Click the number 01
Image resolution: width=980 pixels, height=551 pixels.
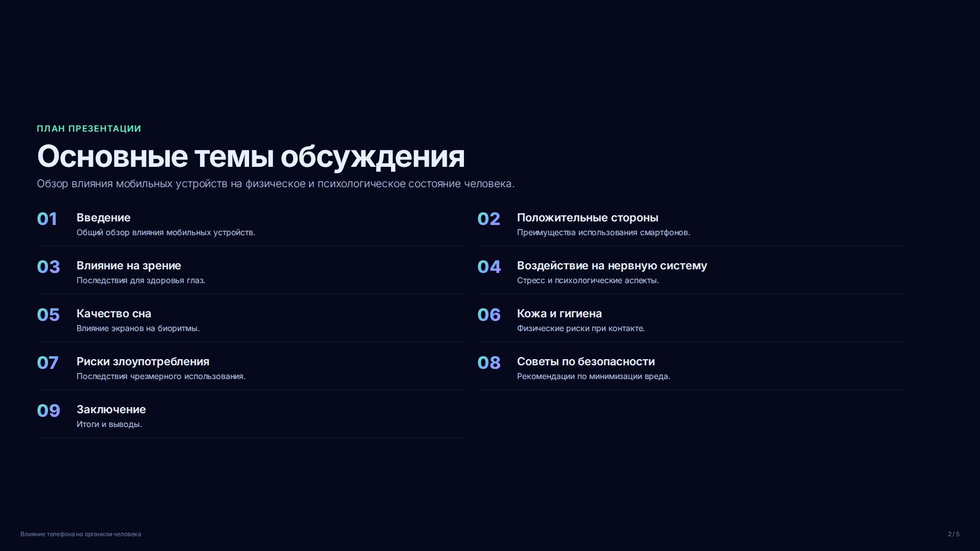pos(47,219)
